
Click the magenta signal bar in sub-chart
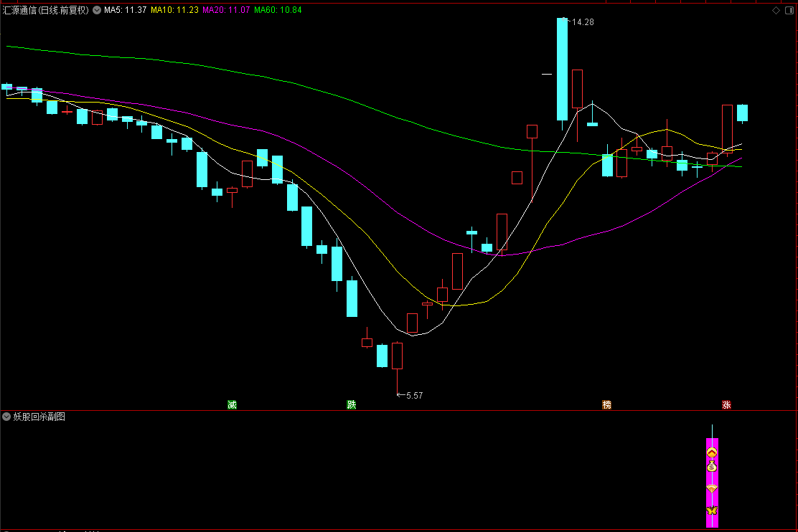712,482
